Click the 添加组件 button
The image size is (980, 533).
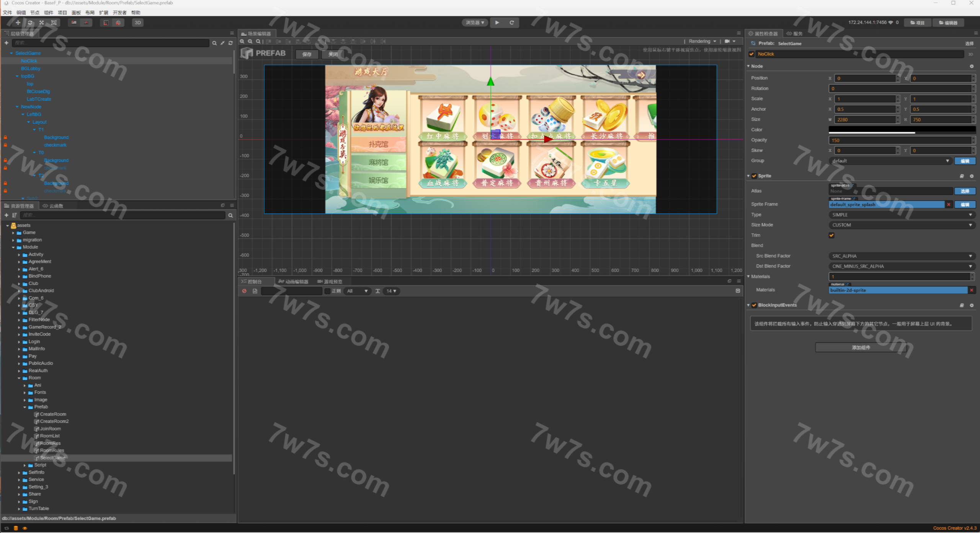pyautogui.click(x=861, y=347)
